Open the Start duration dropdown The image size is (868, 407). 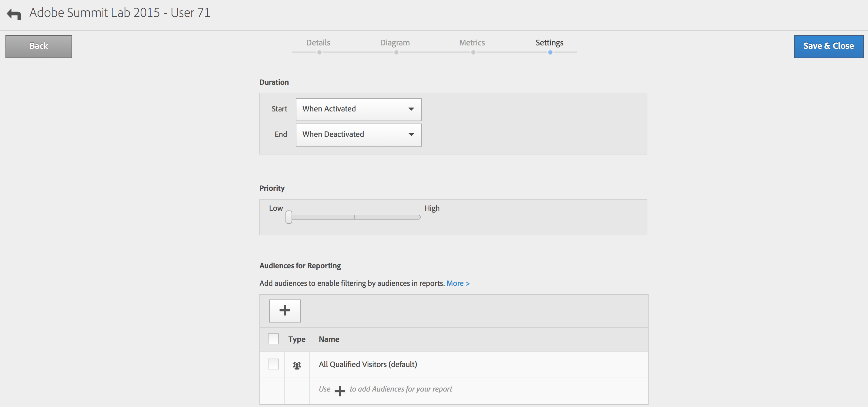pos(358,109)
